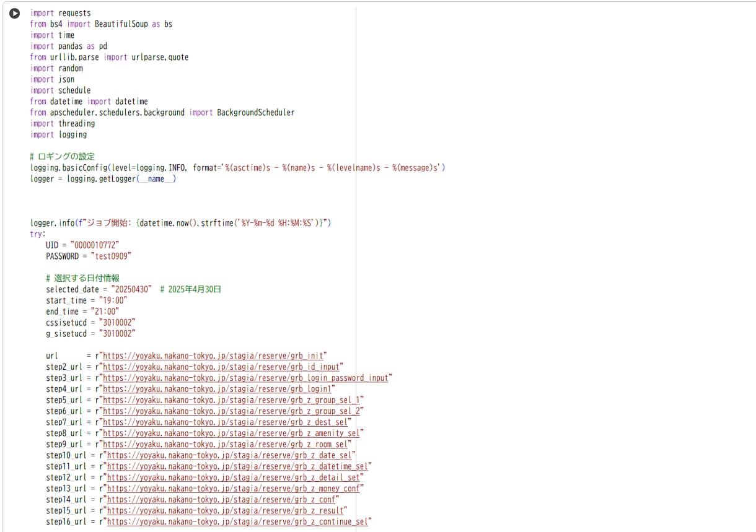
Task: Click the 'from bs4 import BeautifulSoup as bs' line
Action: click(102, 24)
